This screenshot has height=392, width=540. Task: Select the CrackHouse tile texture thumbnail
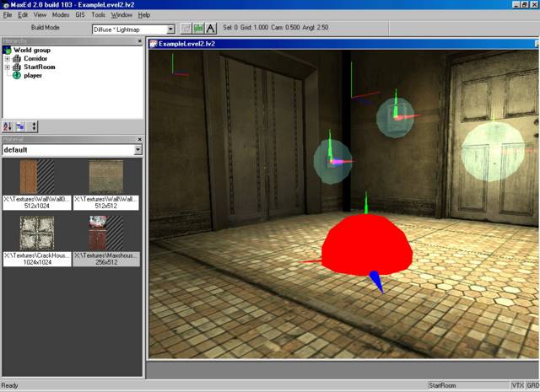pos(37,233)
